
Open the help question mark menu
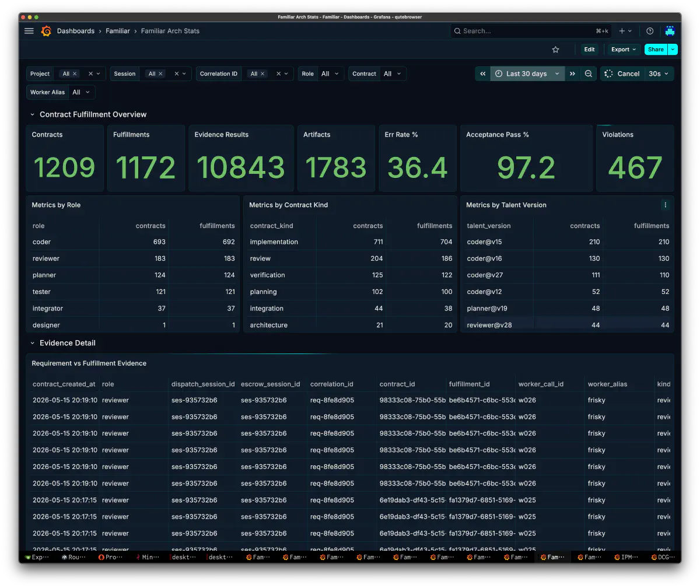click(650, 31)
